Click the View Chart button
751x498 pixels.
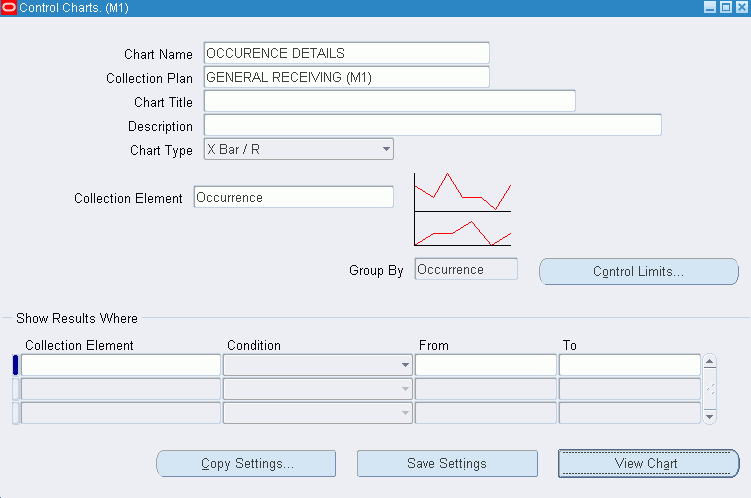pyautogui.click(x=649, y=464)
